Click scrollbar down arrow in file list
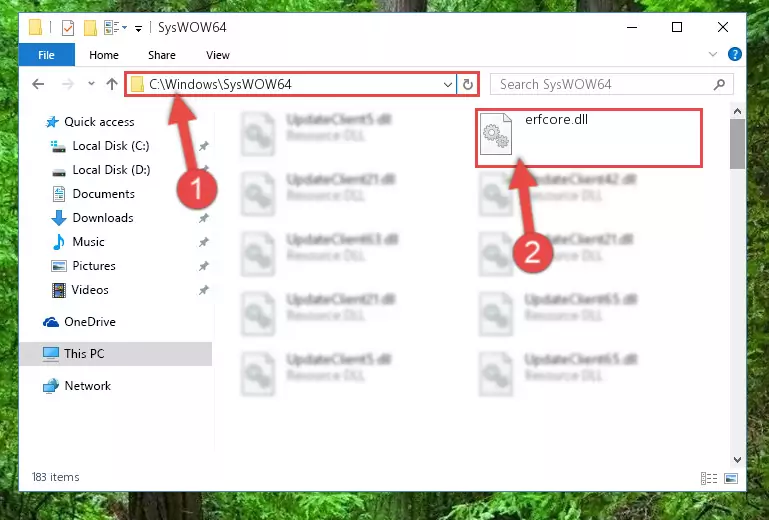Image resolution: width=769 pixels, height=520 pixels. point(737,460)
